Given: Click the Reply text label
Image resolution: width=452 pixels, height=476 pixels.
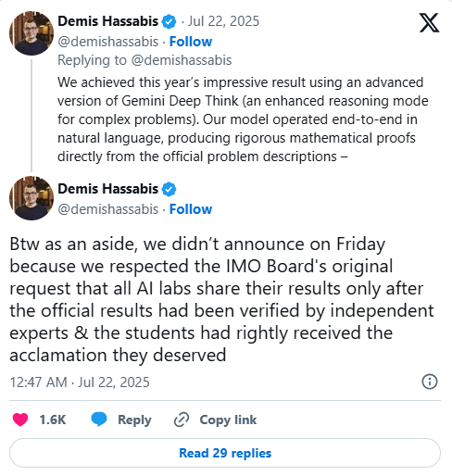Looking at the screenshot, I should tap(134, 420).
